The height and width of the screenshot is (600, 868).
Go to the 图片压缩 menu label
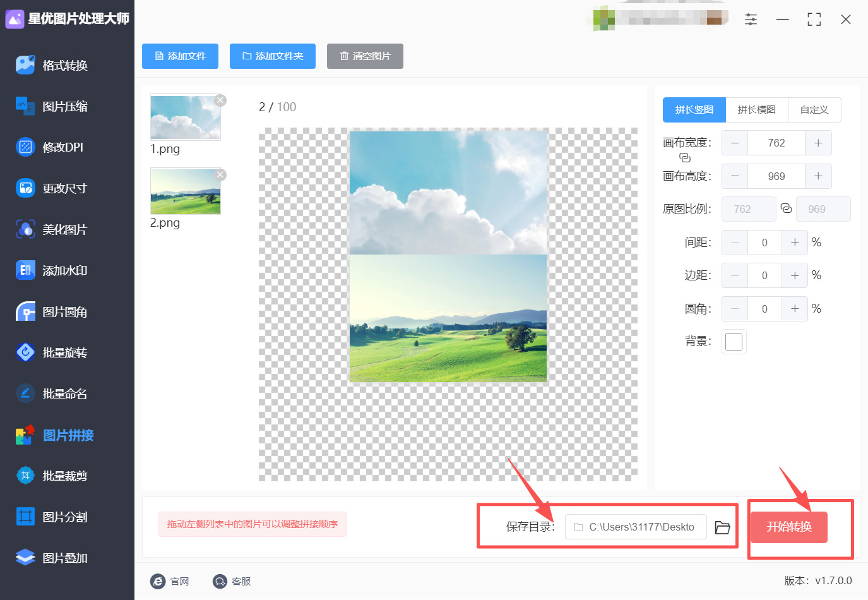(x=65, y=107)
